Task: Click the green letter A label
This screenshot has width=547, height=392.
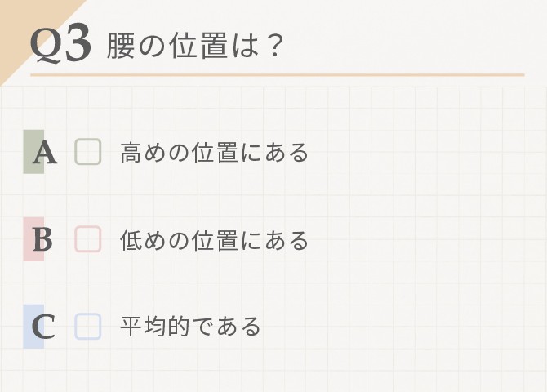Action: tap(45, 153)
